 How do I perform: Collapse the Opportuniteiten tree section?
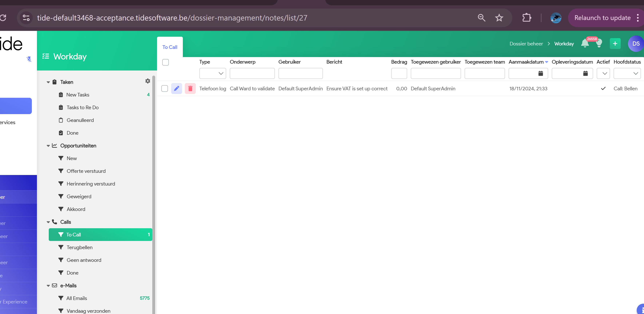tap(48, 146)
